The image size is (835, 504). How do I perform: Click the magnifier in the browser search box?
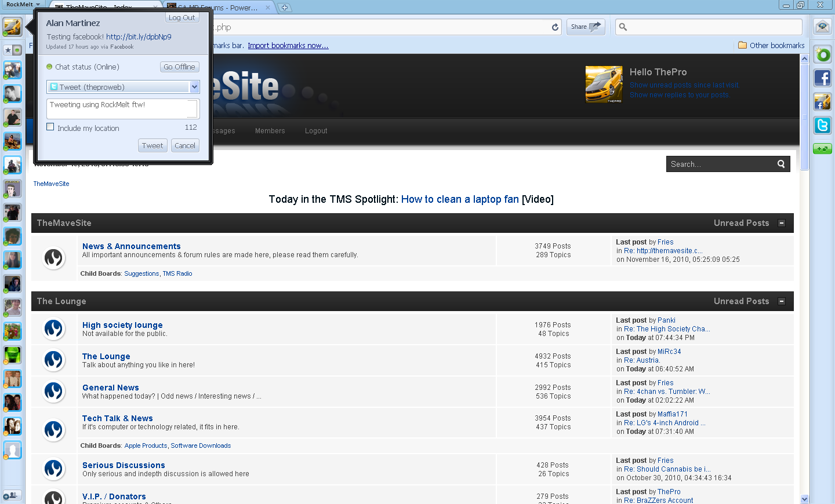pos(623,27)
